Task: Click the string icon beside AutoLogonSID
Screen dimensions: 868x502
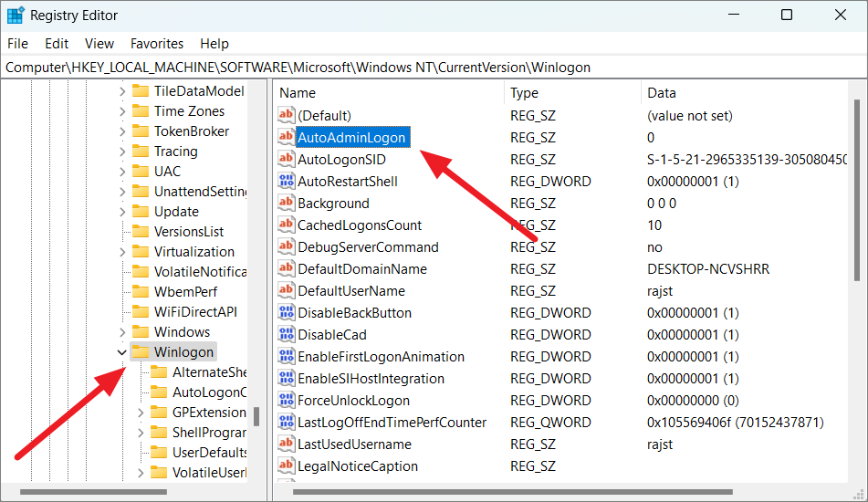Action: [287, 159]
